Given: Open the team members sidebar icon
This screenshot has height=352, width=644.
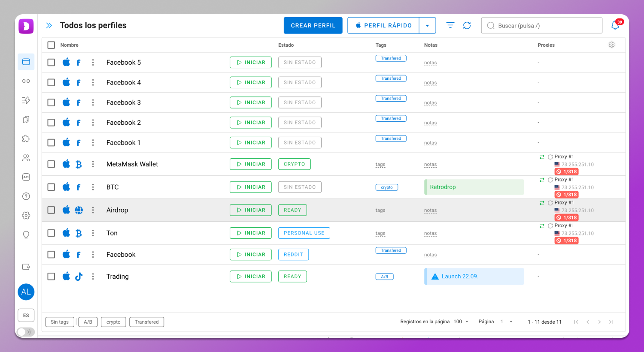Looking at the screenshot, I should click(x=26, y=158).
